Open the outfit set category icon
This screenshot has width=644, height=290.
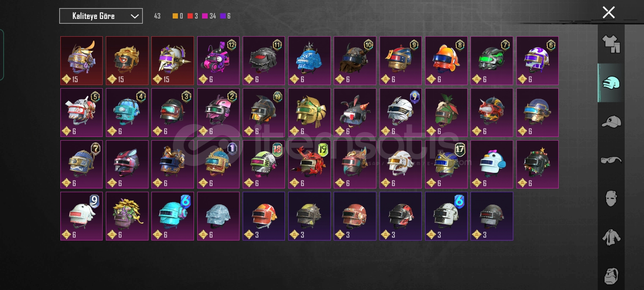(x=611, y=44)
